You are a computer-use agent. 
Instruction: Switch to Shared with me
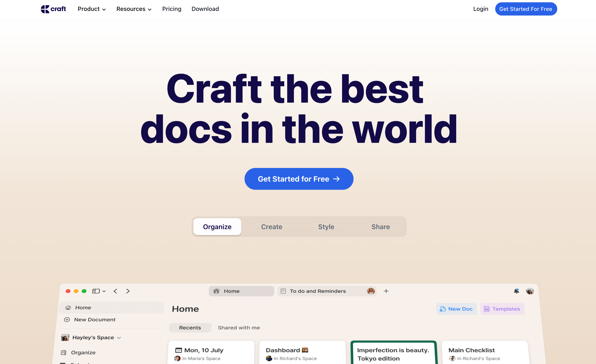point(239,328)
